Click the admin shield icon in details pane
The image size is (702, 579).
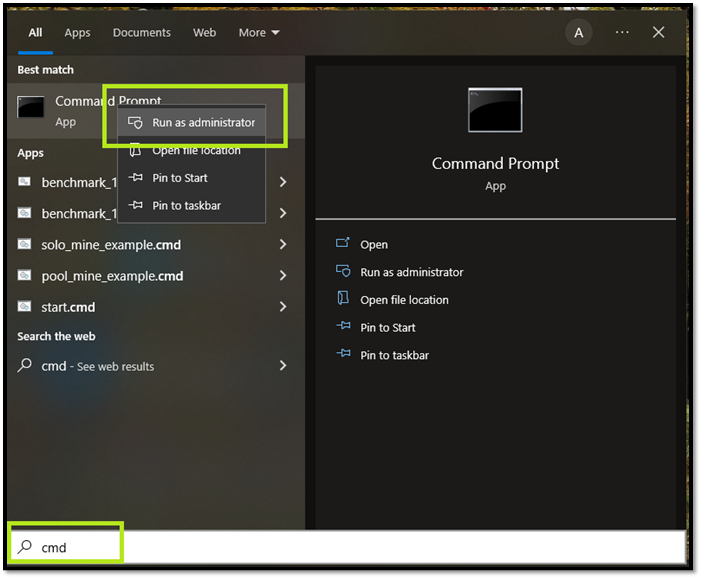pos(343,270)
